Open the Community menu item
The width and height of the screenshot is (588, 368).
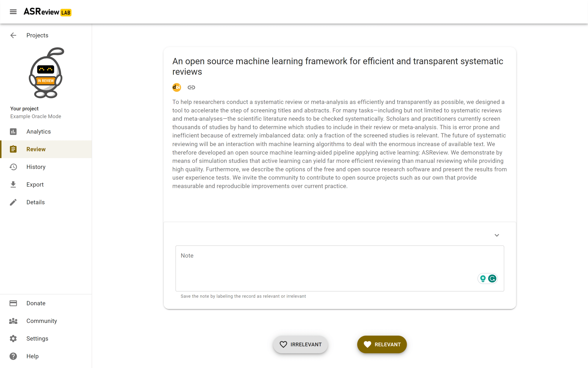[x=41, y=321]
